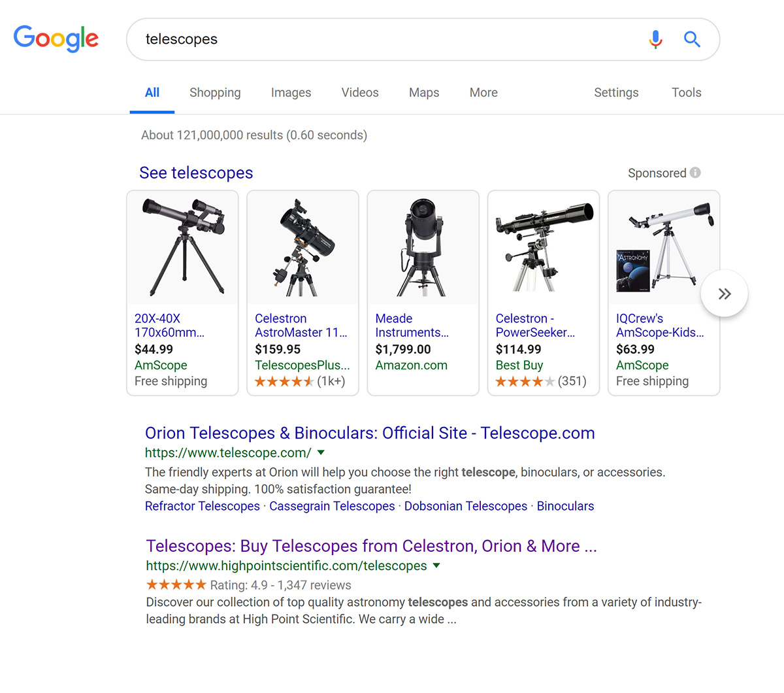Open Celestron AstroMaster 11 product link
The height and width of the screenshot is (693, 784).
click(x=301, y=326)
